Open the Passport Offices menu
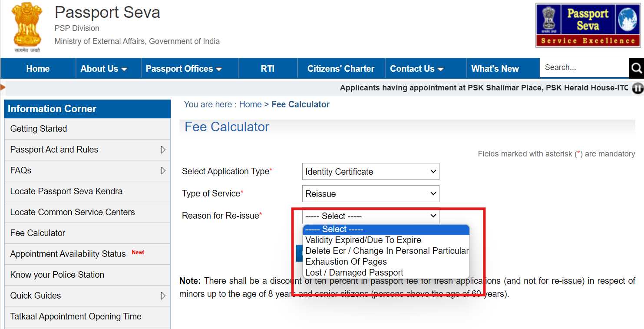The height and width of the screenshot is (329, 644). click(184, 69)
